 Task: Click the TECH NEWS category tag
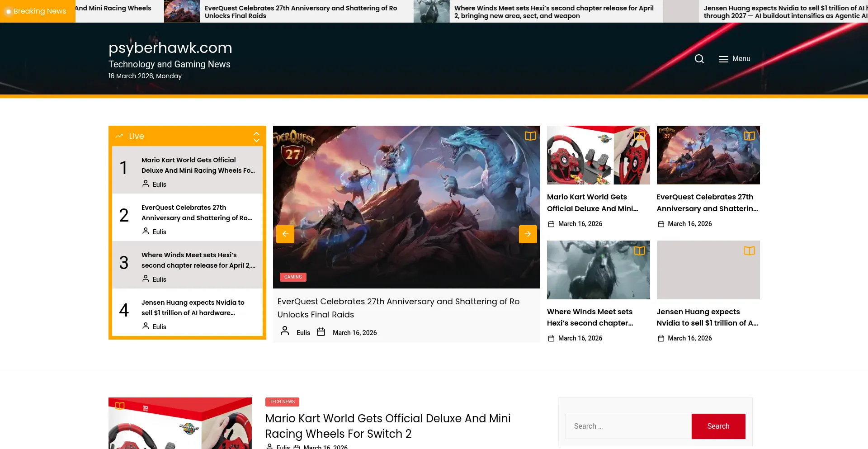point(282,402)
